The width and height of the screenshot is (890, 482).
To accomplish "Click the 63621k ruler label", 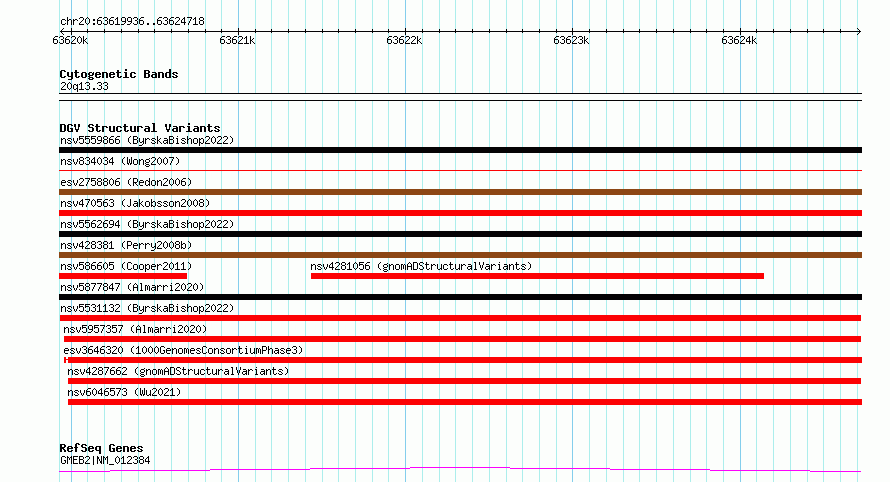I will point(237,40).
